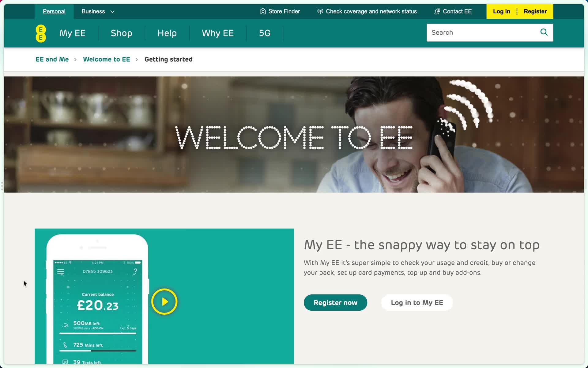The width and height of the screenshot is (588, 368).
Task: Click the search magnifier icon
Action: [x=545, y=32]
